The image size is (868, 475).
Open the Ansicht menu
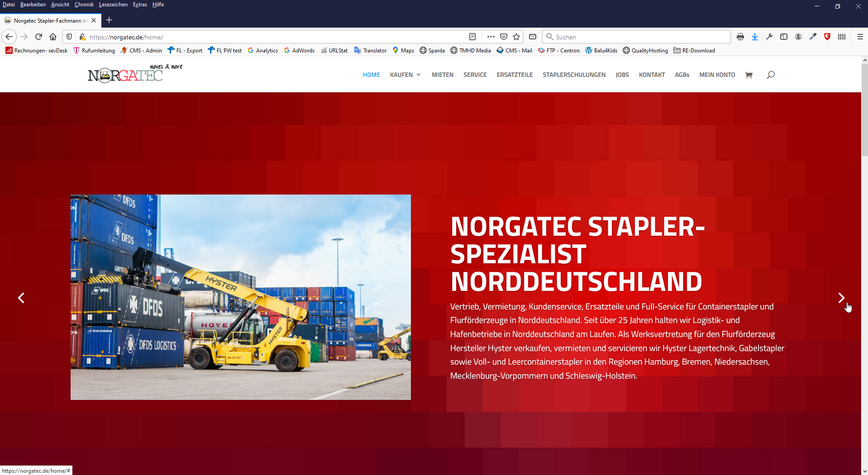click(60, 5)
